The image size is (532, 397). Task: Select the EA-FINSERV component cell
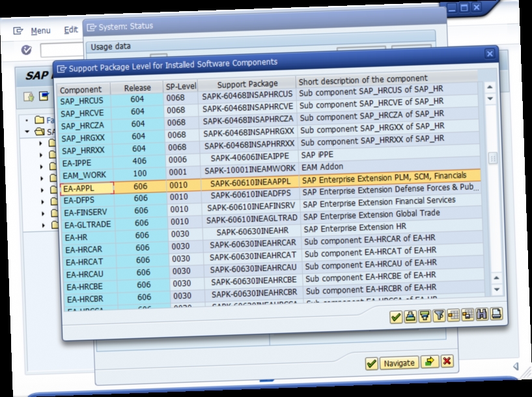pyautogui.click(x=89, y=213)
